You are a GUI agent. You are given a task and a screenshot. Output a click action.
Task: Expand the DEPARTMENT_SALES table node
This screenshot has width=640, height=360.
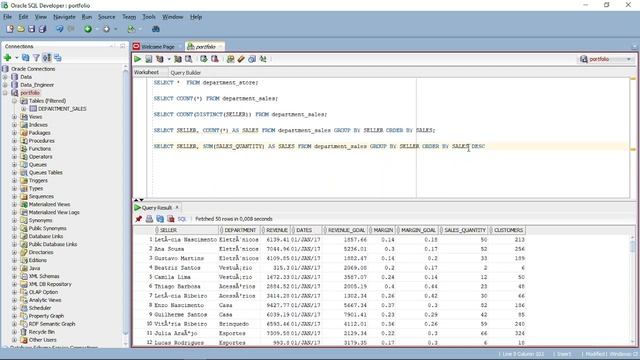tap(23, 109)
